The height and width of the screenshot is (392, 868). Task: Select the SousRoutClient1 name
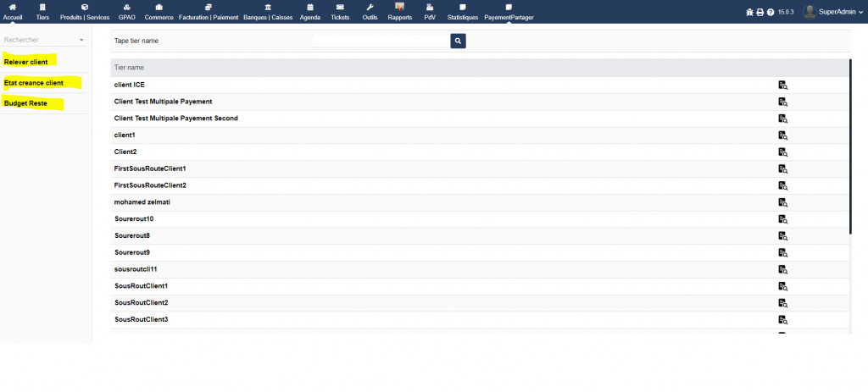(x=142, y=286)
